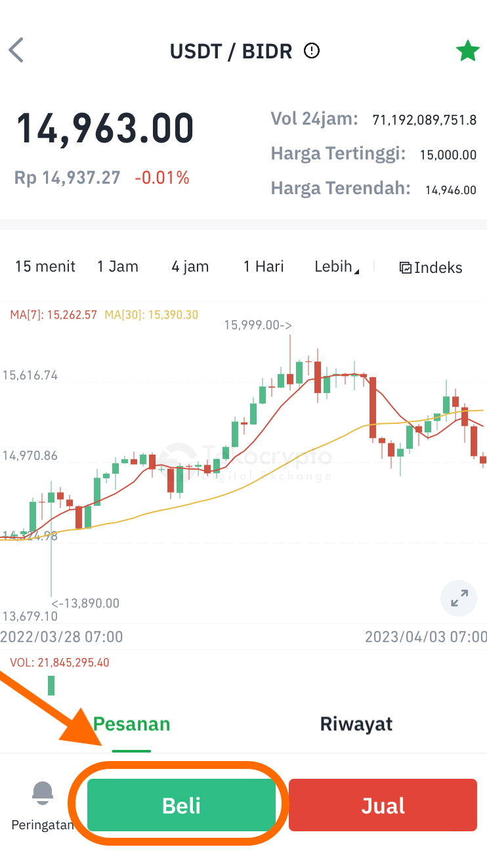Tap the green Beli button

click(x=181, y=806)
